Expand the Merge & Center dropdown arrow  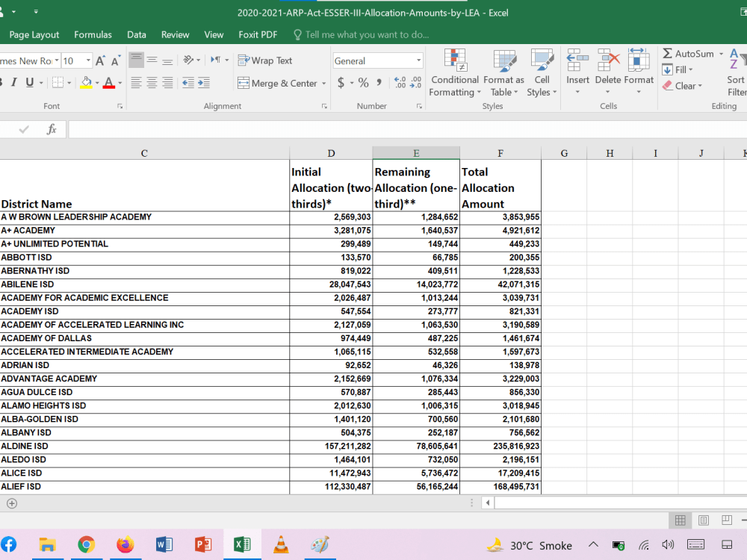[x=324, y=84]
